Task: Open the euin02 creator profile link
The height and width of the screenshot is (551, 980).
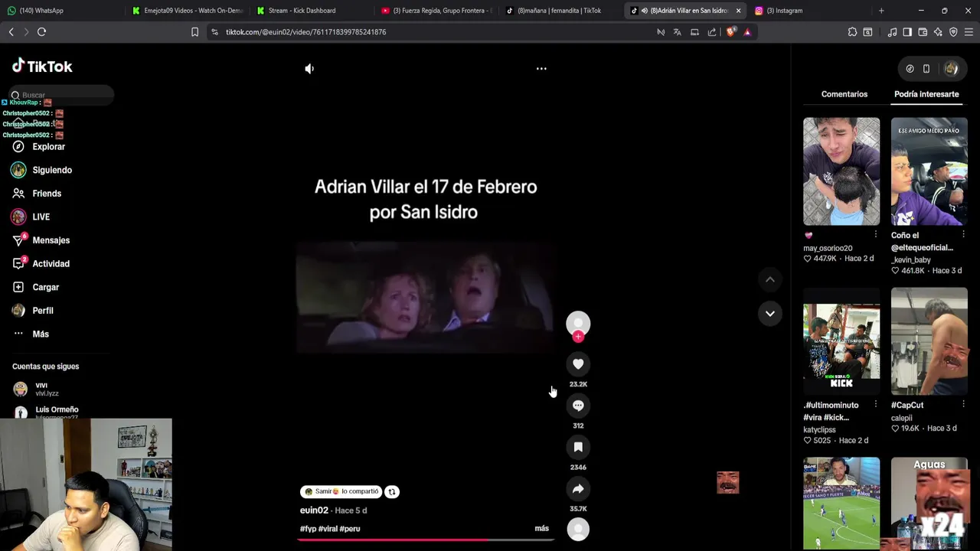Action: click(314, 510)
